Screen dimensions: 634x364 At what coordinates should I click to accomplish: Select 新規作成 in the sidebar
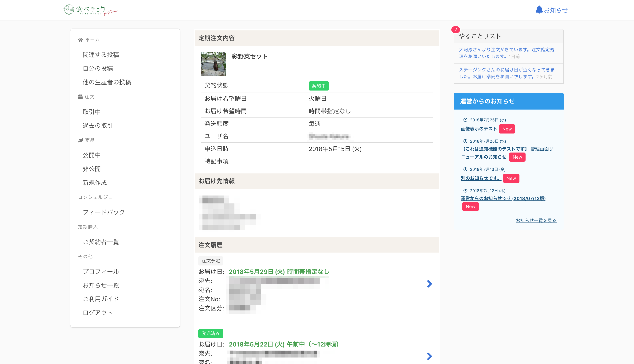point(95,183)
